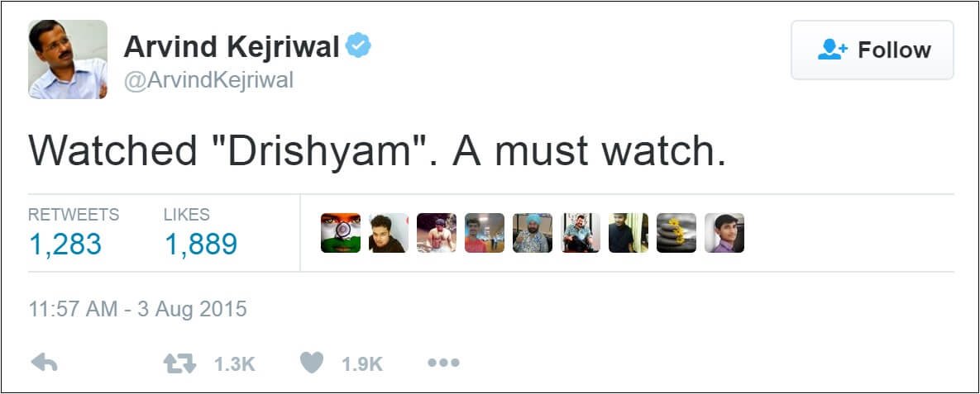Click the reply arrow icon

[45, 363]
